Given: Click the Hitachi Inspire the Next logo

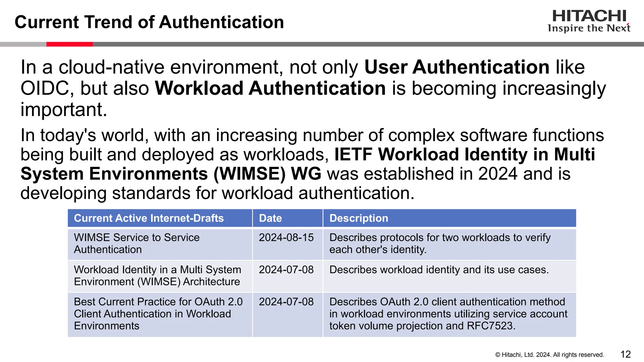Looking at the screenshot, I should pos(589,21).
